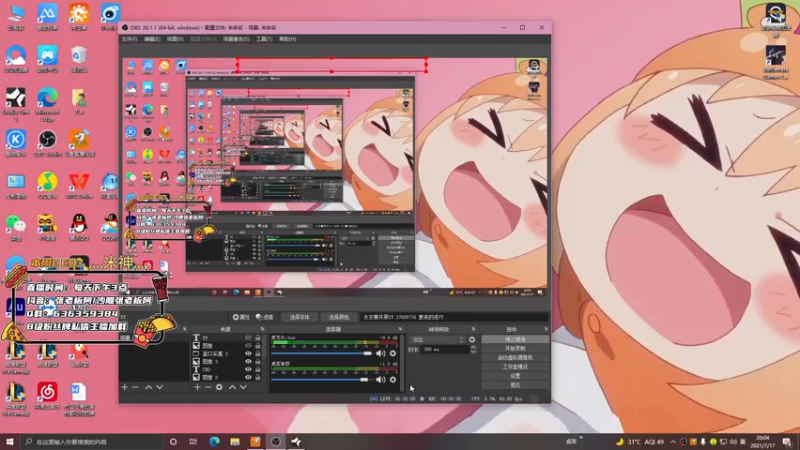Toggle the lock for 图像 3 source
The image size is (800, 450).
[258, 362]
